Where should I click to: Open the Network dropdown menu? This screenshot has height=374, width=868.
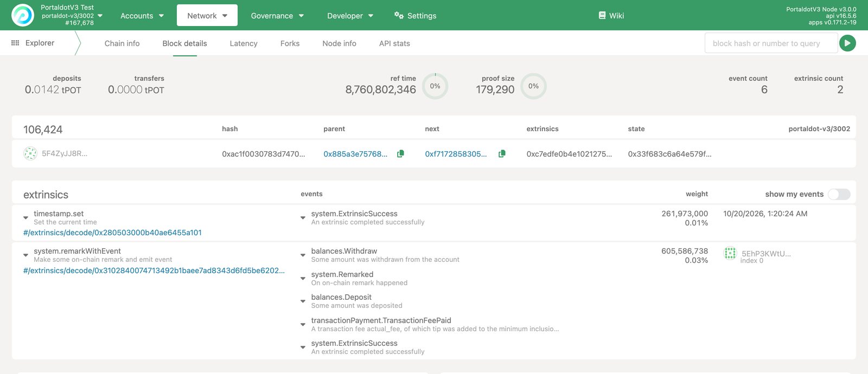pyautogui.click(x=207, y=16)
